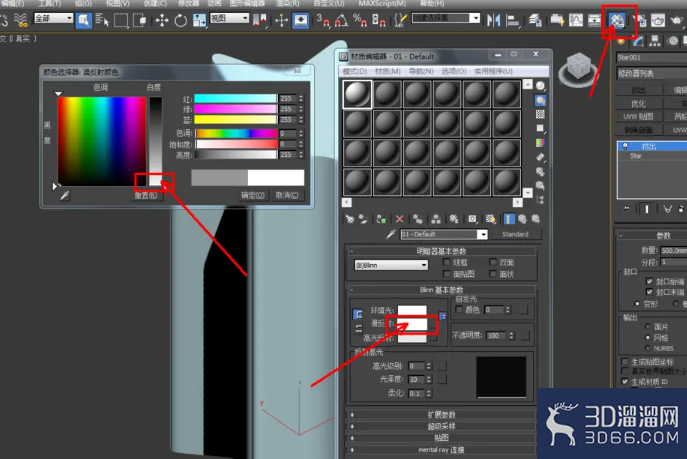Toggle 面贴图 (Face Map) checkbox
The height and width of the screenshot is (459, 687).
[446, 274]
